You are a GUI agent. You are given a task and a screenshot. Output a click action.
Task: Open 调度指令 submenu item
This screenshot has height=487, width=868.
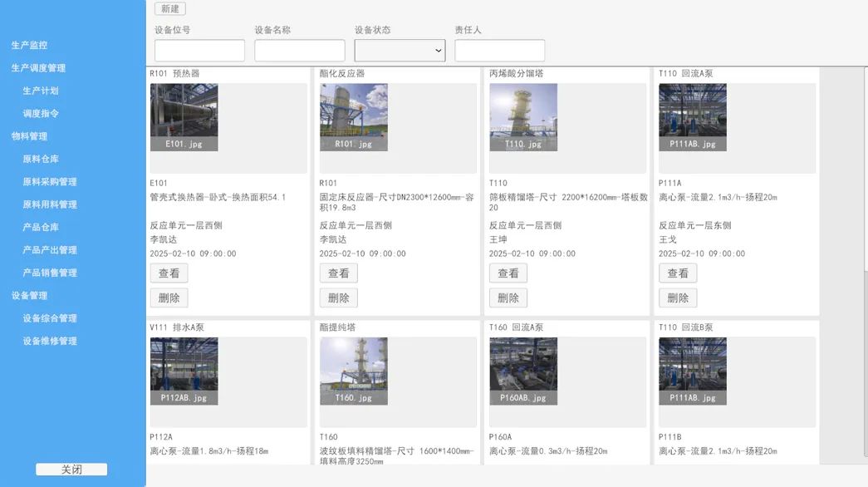41,113
